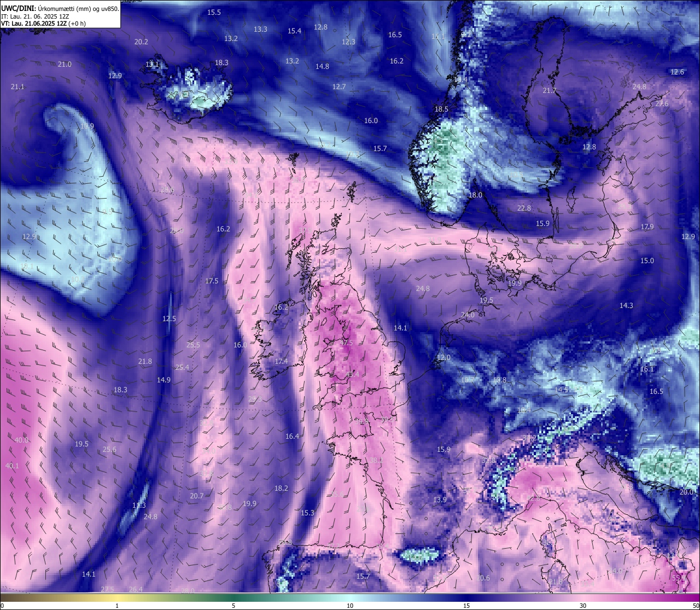The width and height of the screenshot is (700, 610).
Task: Click the '12.3' value label
Action: [348, 42]
